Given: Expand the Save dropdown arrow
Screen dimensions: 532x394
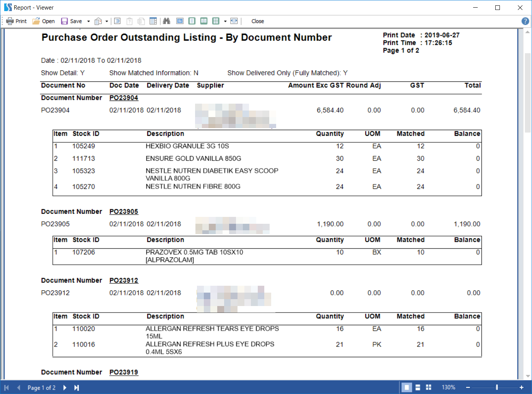Looking at the screenshot, I should pos(88,21).
